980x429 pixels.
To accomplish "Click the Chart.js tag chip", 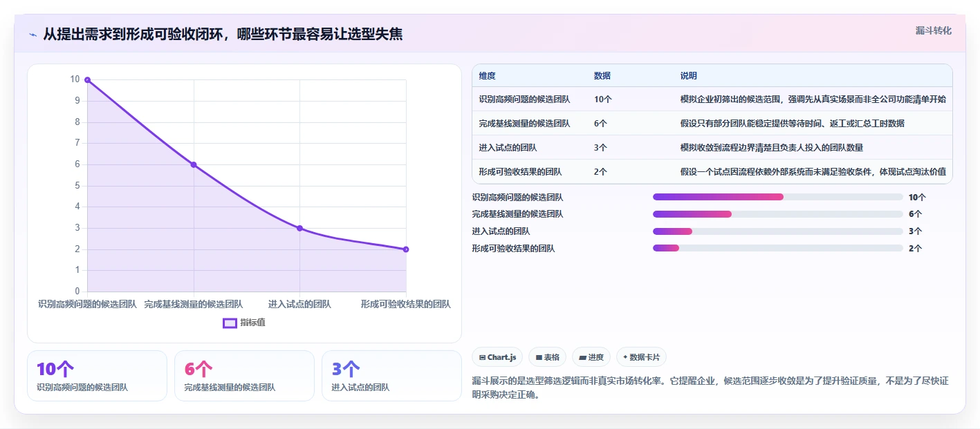I will 497,357.
